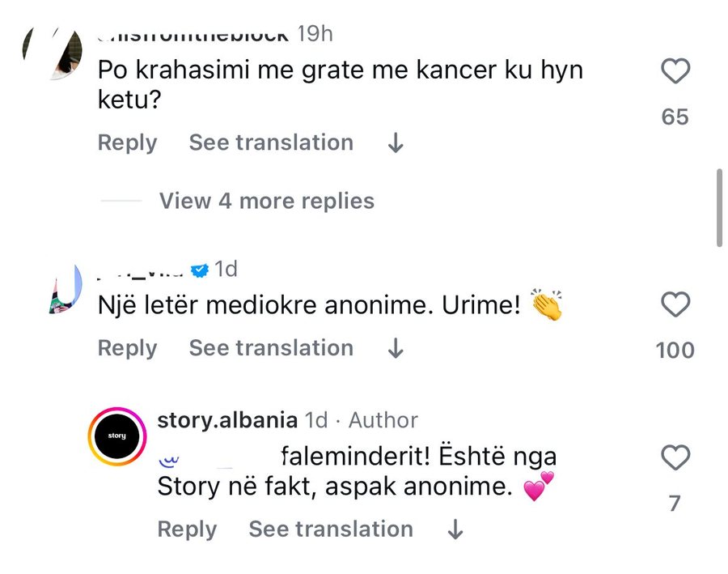
Task: Click the down arrow beside second See translation
Action: tap(395, 348)
